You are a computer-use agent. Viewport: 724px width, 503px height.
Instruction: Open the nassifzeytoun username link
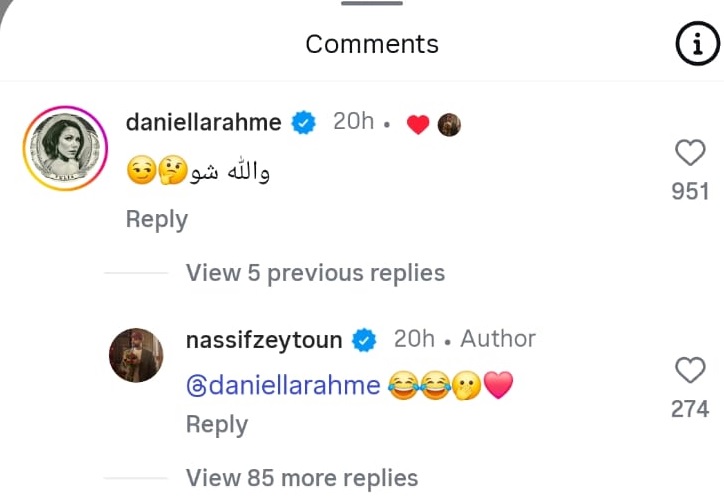(264, 340)
